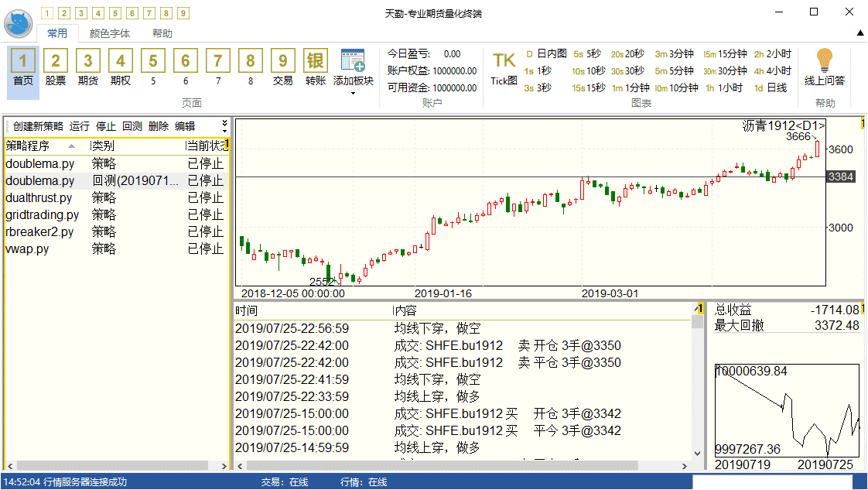Click quick access button 4 in title bar
Viewport: 868px width, 490px height.
98,13
